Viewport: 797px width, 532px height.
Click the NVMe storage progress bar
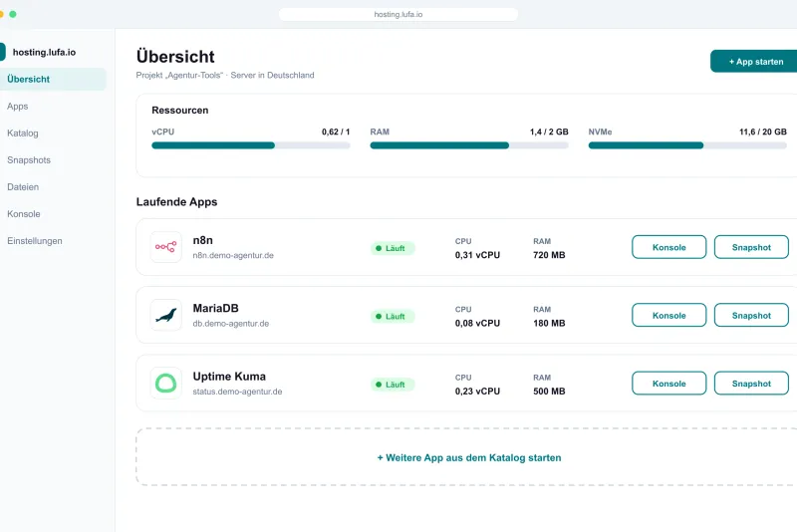(687, 145)
